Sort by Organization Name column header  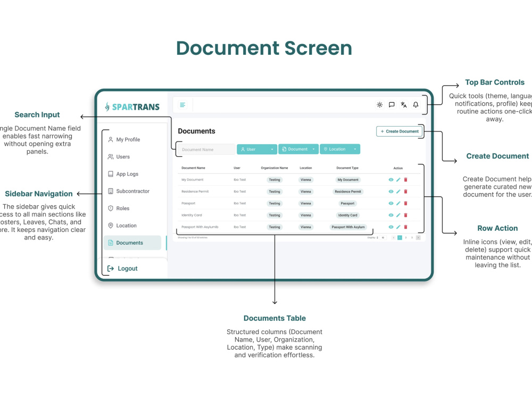[274, 168]
